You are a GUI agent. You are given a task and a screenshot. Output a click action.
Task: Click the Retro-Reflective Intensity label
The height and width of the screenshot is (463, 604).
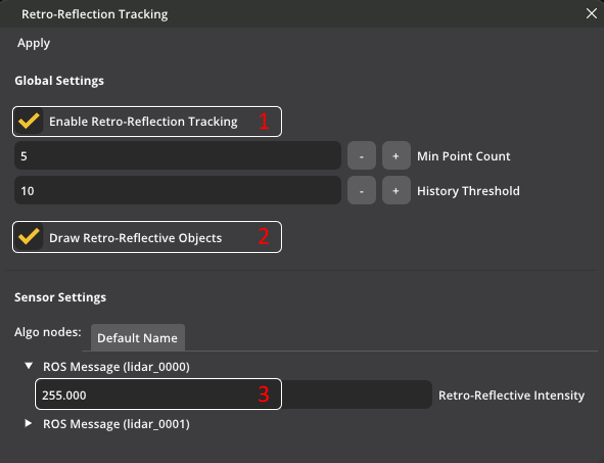pos(511,395)
